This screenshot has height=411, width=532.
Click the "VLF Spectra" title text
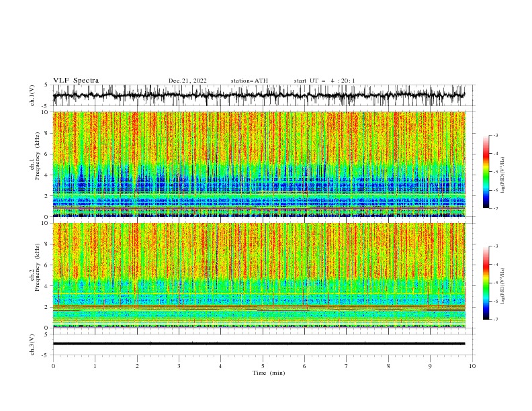click(x=76, y=81)
